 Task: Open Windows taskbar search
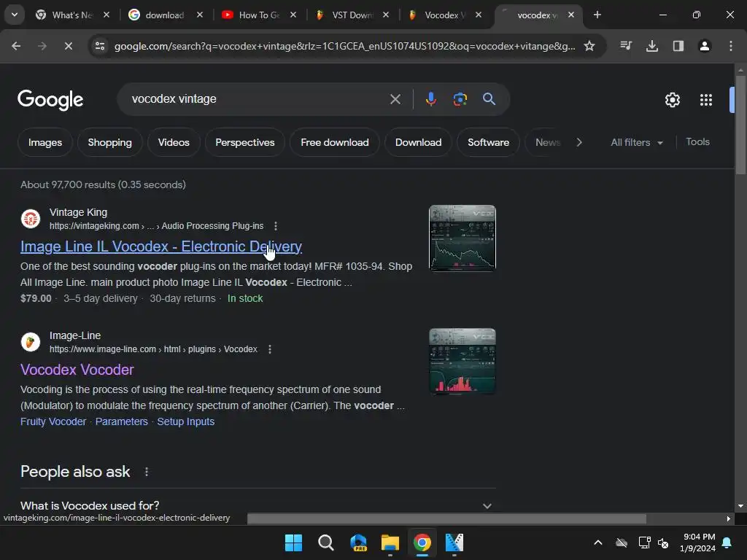pos(326,542)
